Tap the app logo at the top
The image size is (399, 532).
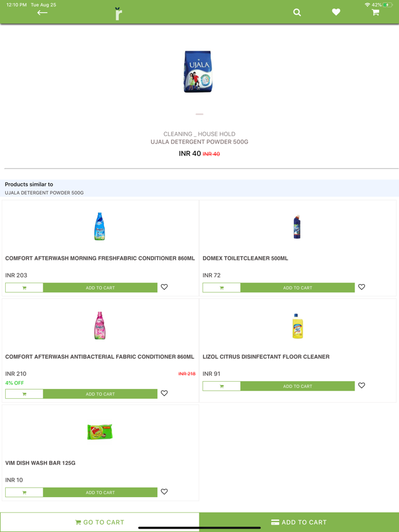click(x=118, y=12)
